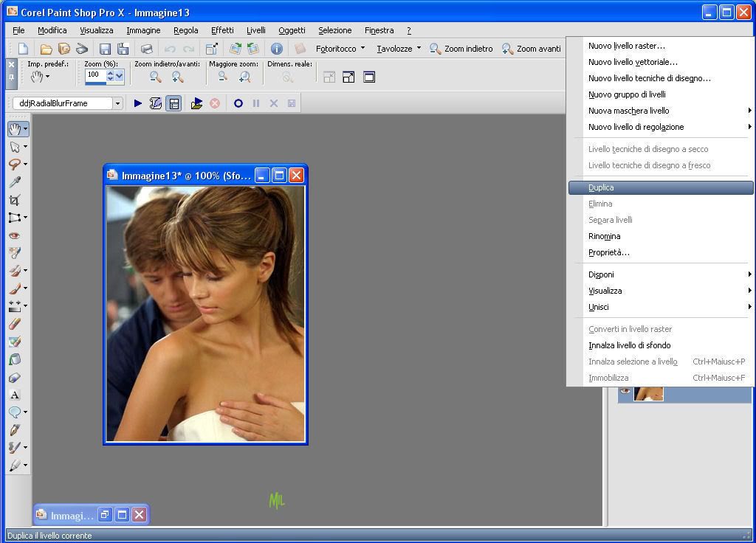The image size is (756, 543).
Task: Choose Duplica from Livelli menu
Action: pyautogui.click(x=661, y=188)
